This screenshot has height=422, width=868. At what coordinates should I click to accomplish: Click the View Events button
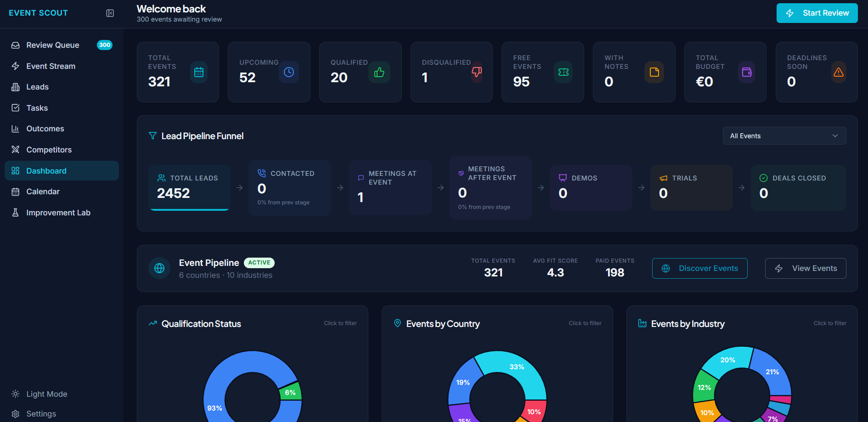coord(806,268)
